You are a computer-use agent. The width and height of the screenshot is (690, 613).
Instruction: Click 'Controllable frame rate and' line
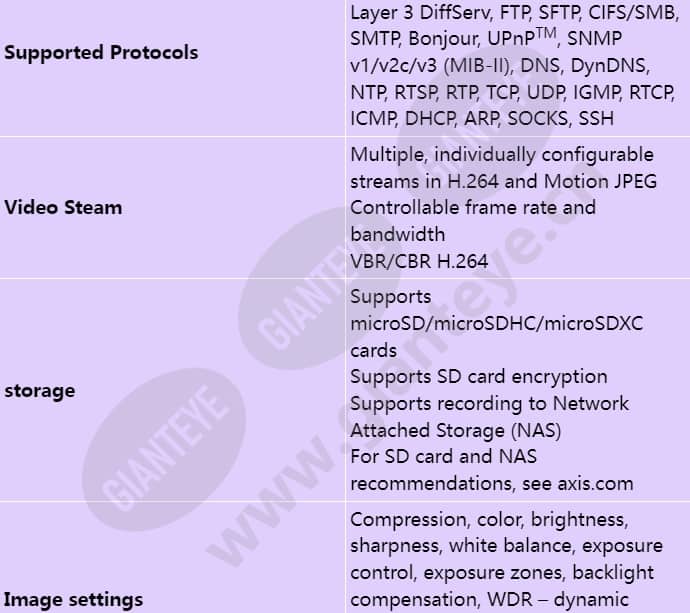pos(473,208)
